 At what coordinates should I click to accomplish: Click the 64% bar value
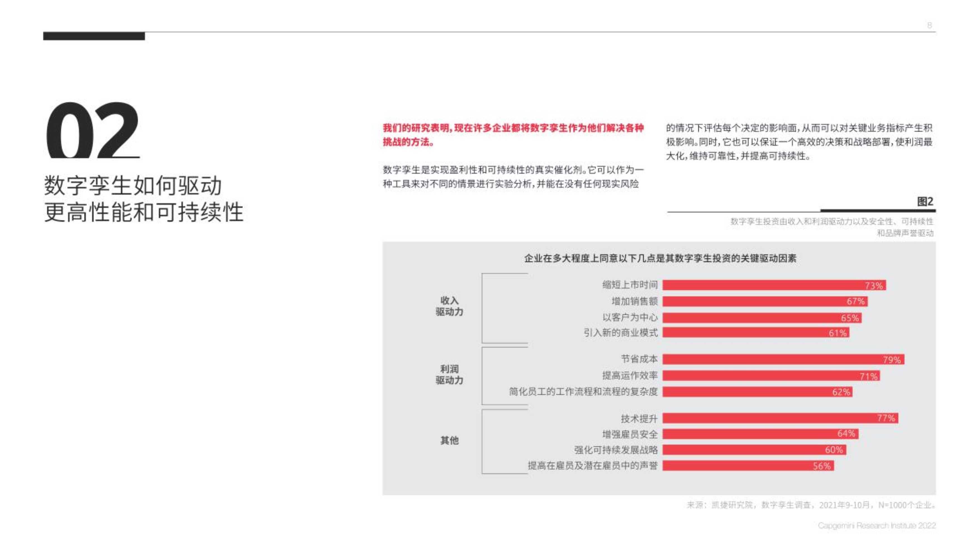(x=846, y=433)
